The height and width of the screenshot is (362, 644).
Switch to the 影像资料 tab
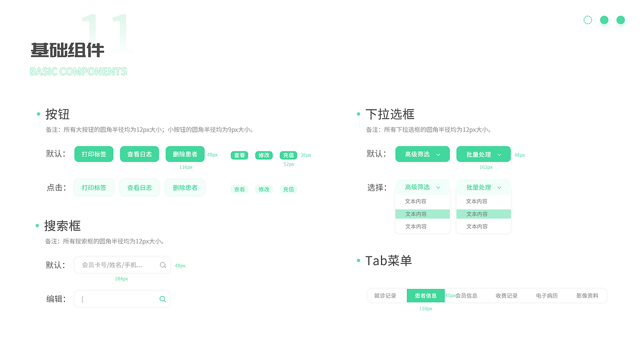pos(588,296)
